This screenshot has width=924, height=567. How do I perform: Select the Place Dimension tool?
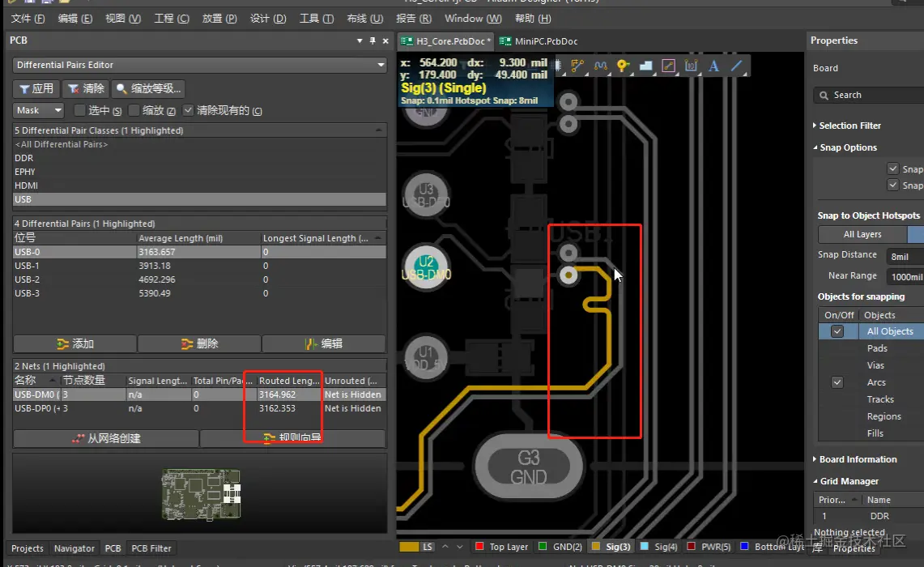pyautogui.click(x=692, y=66)
